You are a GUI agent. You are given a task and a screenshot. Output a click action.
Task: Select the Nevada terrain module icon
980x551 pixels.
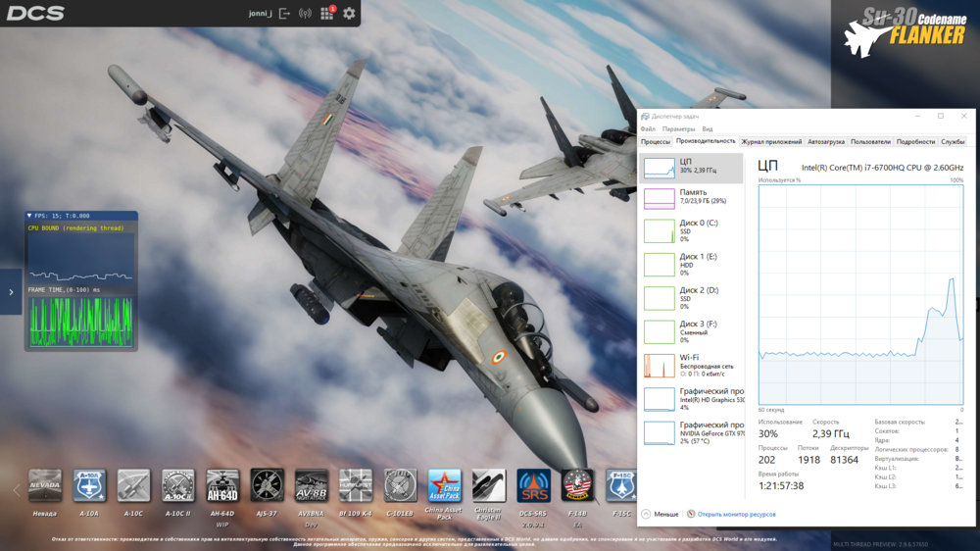[45, 486]
